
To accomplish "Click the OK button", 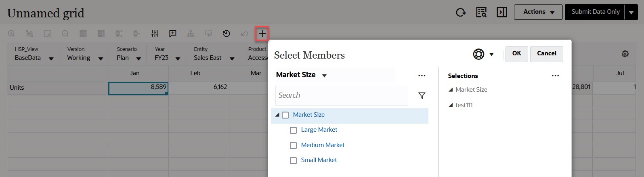I will pyautogui.click(x=516, y=53).
